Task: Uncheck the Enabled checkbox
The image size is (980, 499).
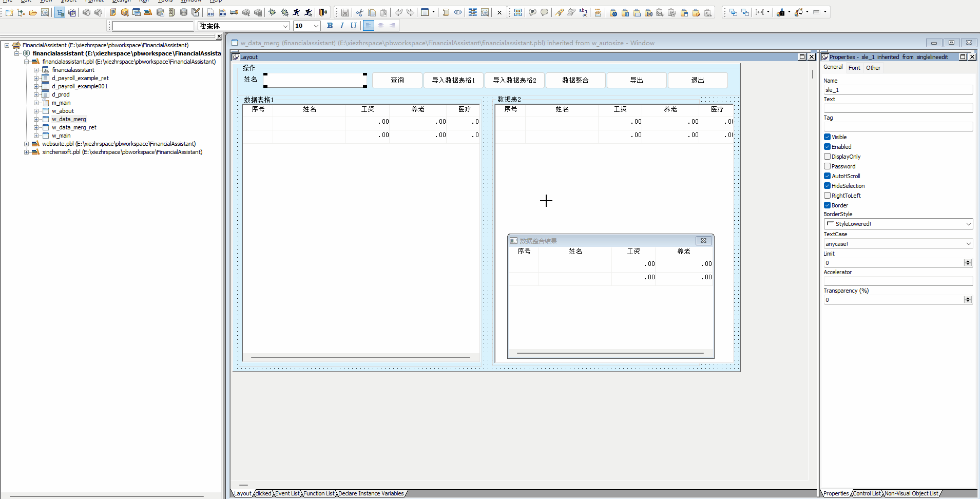Action: tap(827, 147)
